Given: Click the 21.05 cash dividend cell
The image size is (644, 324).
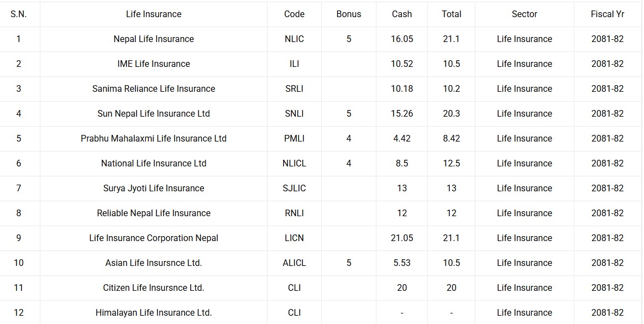Looking at the screenshot, I should click(402, 238).
